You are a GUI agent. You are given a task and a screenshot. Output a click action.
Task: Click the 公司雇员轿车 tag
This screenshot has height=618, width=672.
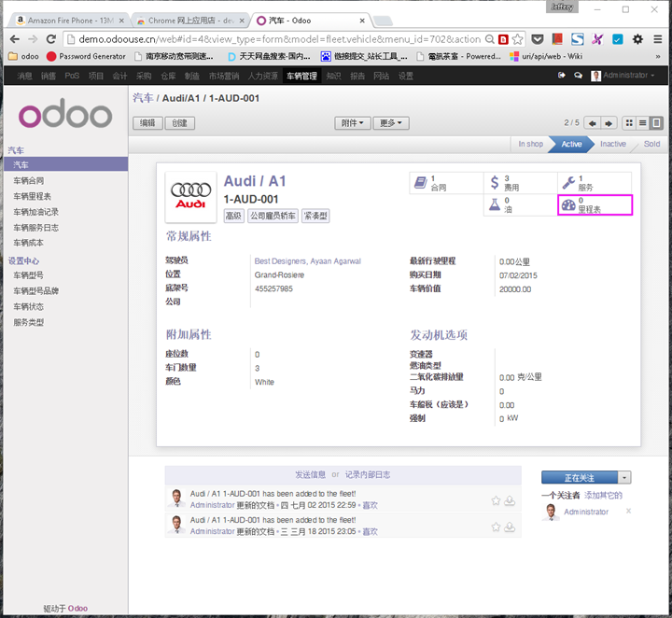pos(273,216)
